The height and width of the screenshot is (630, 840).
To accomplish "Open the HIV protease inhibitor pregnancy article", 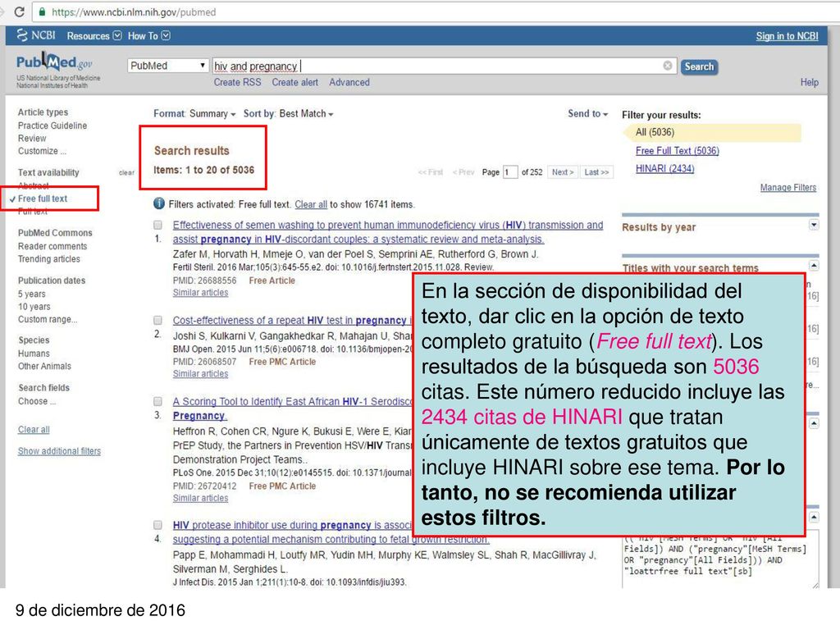I will [x=331, y=532].
